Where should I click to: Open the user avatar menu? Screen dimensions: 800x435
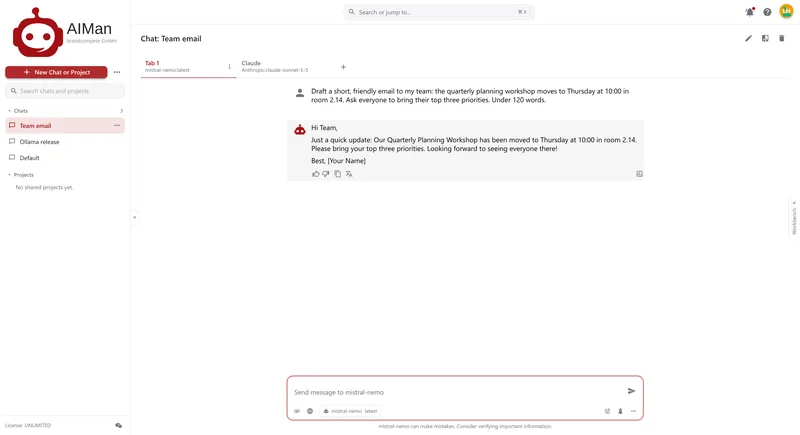click(786, 12)
